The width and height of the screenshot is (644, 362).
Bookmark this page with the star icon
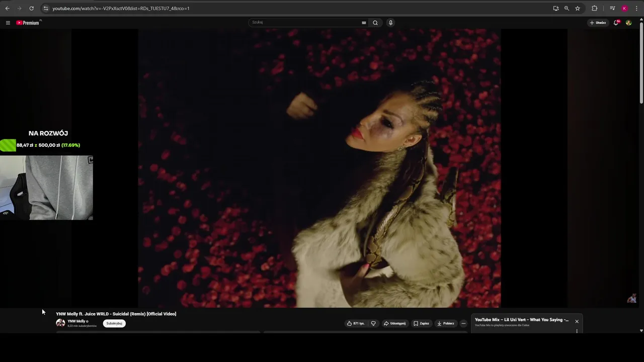[x=578, y=8]
